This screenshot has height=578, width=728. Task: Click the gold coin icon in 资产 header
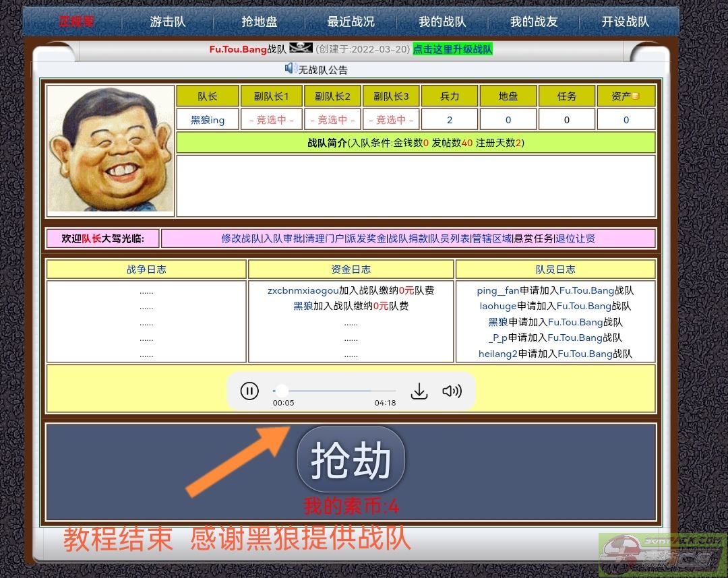pyautogui.click(x=635, y=96)
